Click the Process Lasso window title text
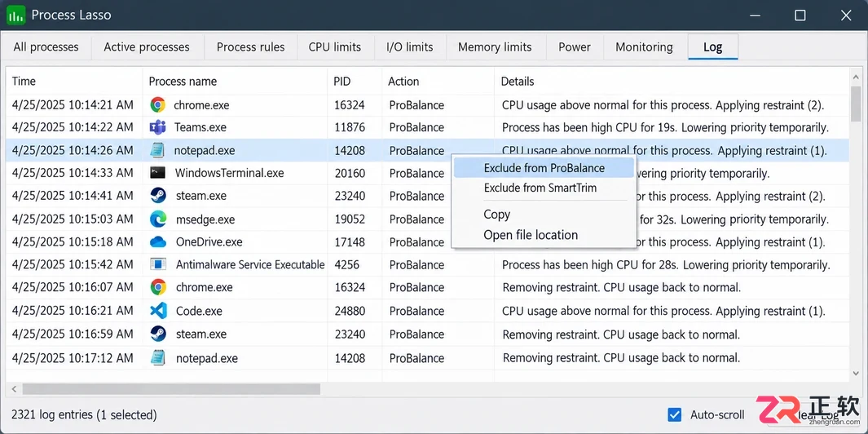The height and width of the screenshot is (434, 868). pyautogui.click(x=72, y=15)
